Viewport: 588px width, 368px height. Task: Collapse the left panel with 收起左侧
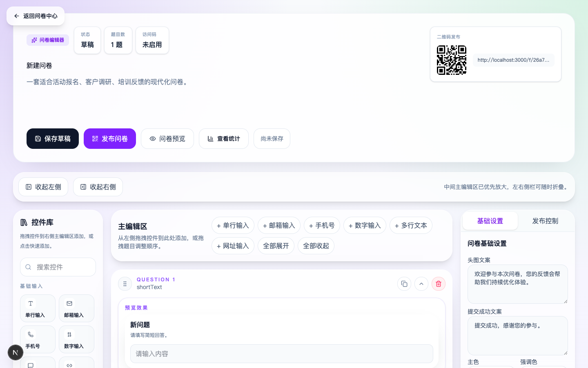[x=43, y=187]
